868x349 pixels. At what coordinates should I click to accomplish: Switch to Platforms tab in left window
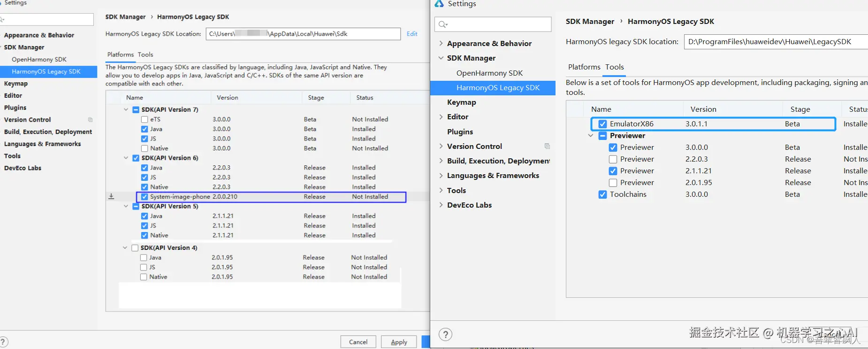pos(121,54)
